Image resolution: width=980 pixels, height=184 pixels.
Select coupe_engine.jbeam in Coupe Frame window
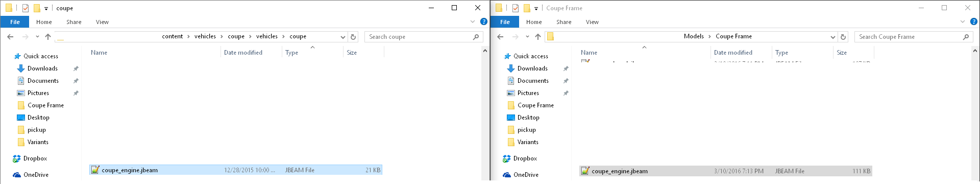726,171
